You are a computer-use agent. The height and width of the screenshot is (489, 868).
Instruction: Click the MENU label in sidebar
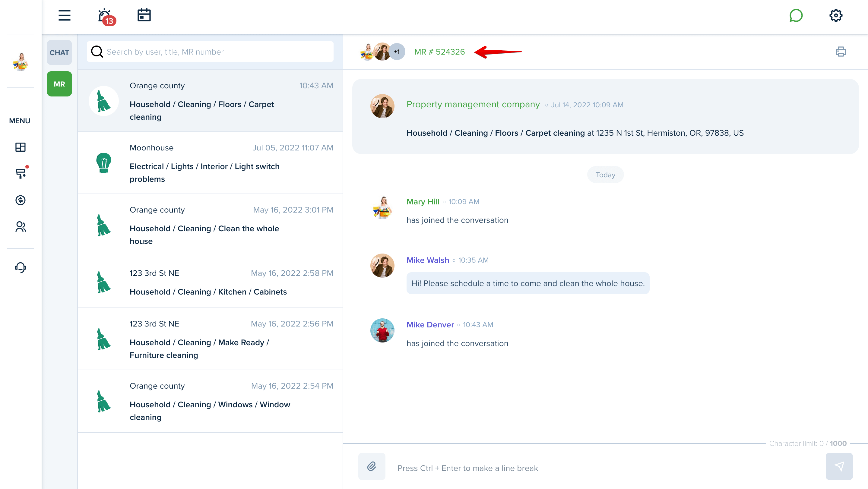point(20,121)
